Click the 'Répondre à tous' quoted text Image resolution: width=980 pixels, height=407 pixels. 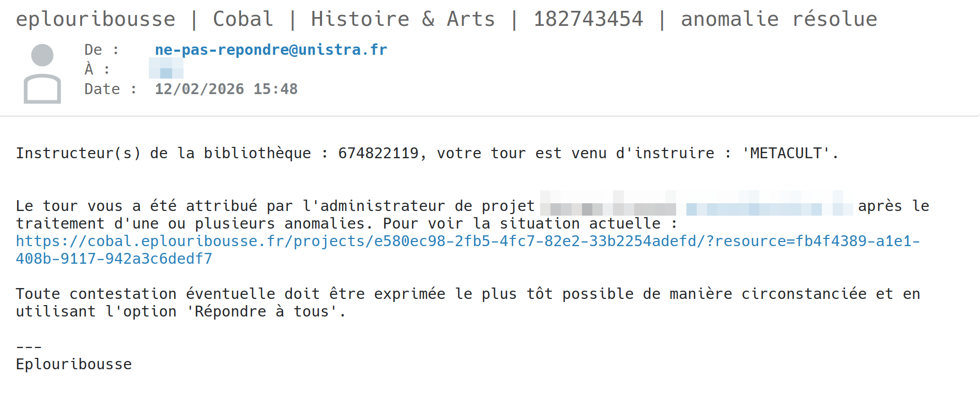[262, 311]
